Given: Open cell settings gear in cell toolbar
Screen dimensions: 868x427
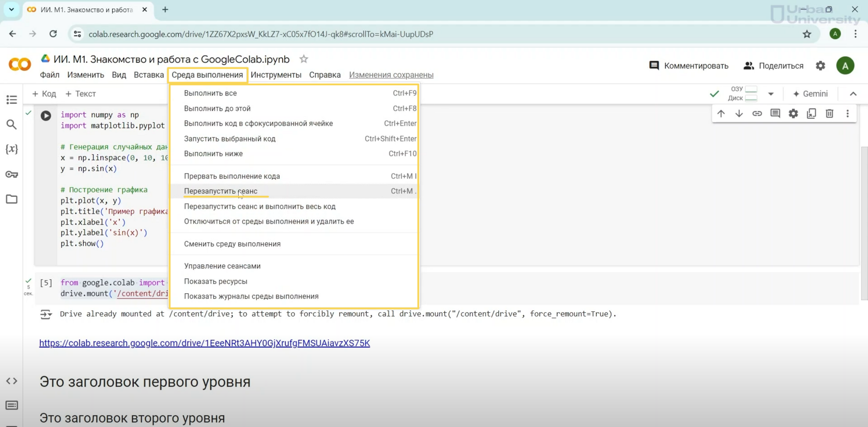Looking at the screenshot, I should [x=793, y=114].
